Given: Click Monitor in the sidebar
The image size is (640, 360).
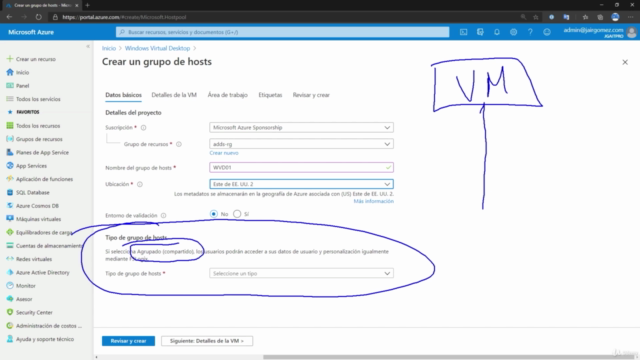Looking at the screenshot, I should click(x=26, y=286).
